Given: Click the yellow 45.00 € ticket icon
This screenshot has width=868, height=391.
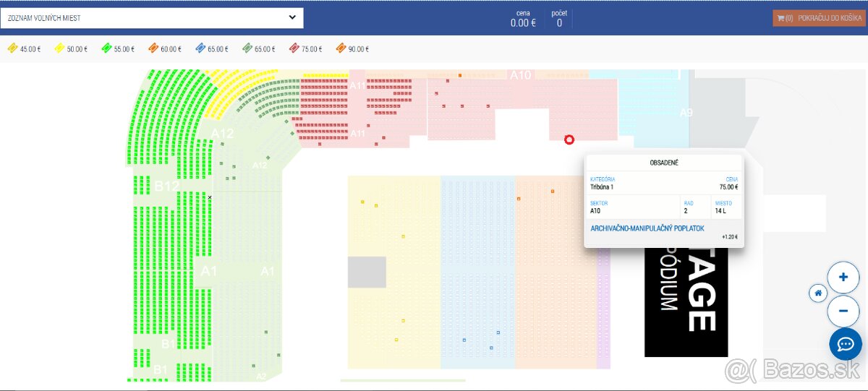Looking at the screenshot, I should tap(12, 48).
